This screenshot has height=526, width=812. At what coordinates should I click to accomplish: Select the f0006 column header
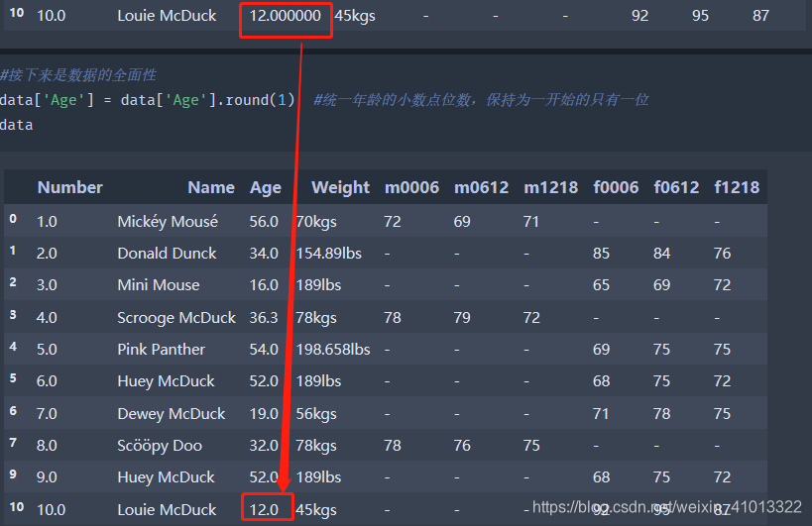[x=617, y=187]
